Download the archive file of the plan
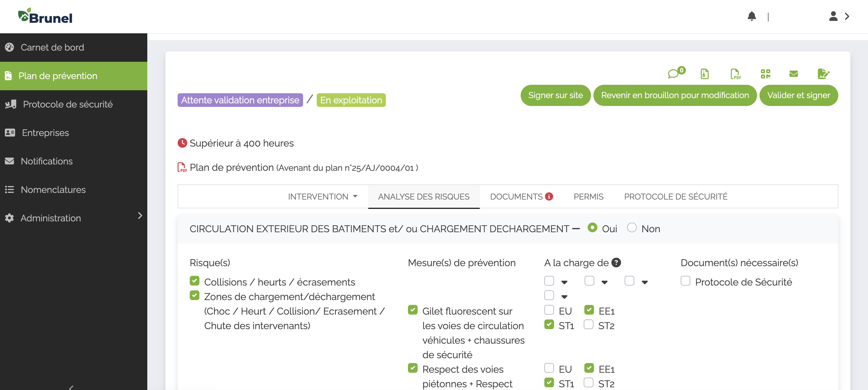 tap(705, 74)
